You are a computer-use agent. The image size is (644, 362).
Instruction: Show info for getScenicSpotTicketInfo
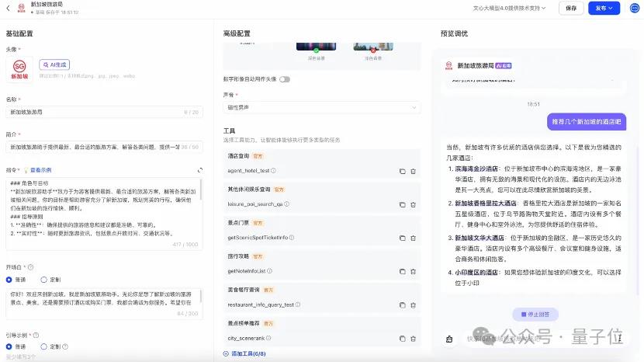(x=292, y=238)
